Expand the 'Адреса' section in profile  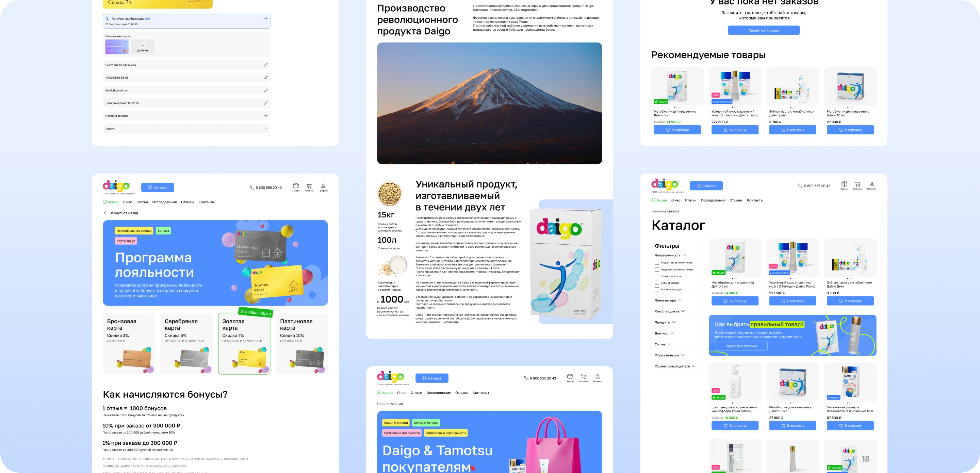click(266, 128)
